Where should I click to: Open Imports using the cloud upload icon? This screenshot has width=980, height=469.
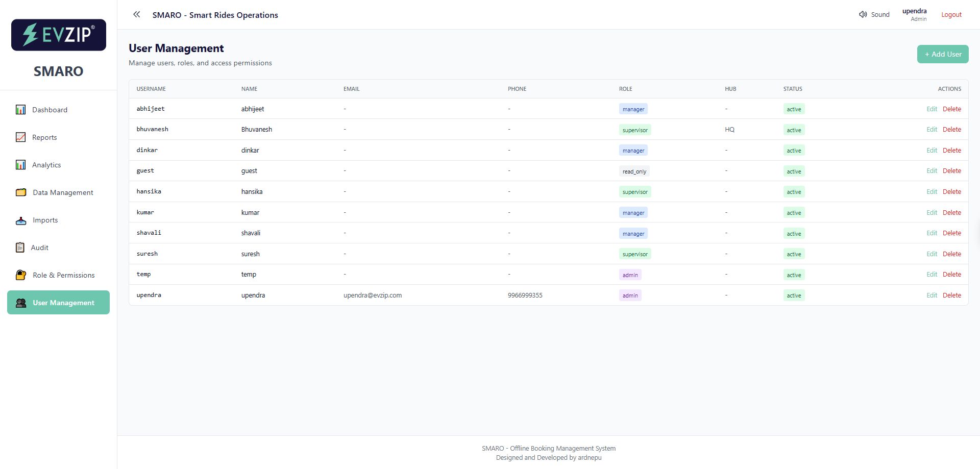(x=20, y=220)
